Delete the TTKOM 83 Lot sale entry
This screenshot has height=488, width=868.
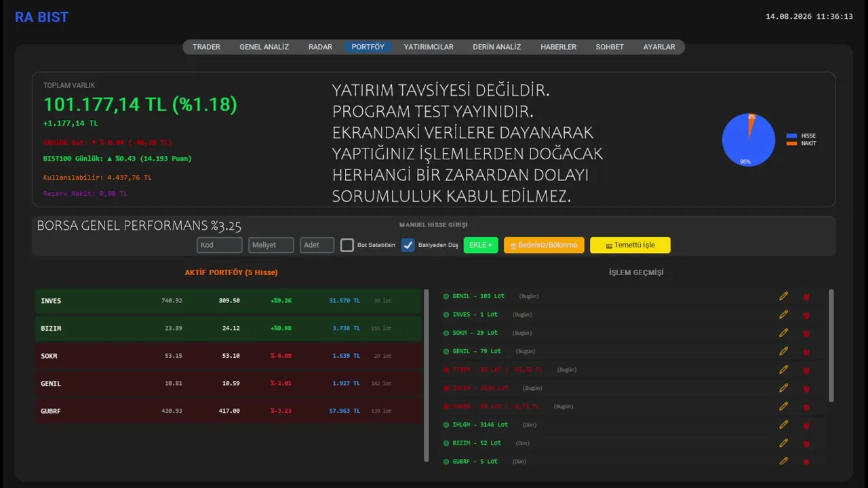click(806, 370)
